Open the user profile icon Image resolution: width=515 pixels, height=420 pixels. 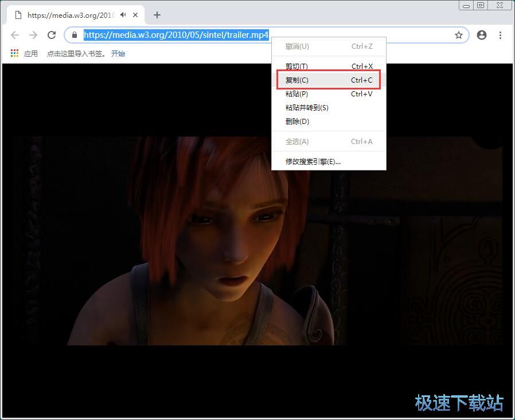[x=482, y=35]
